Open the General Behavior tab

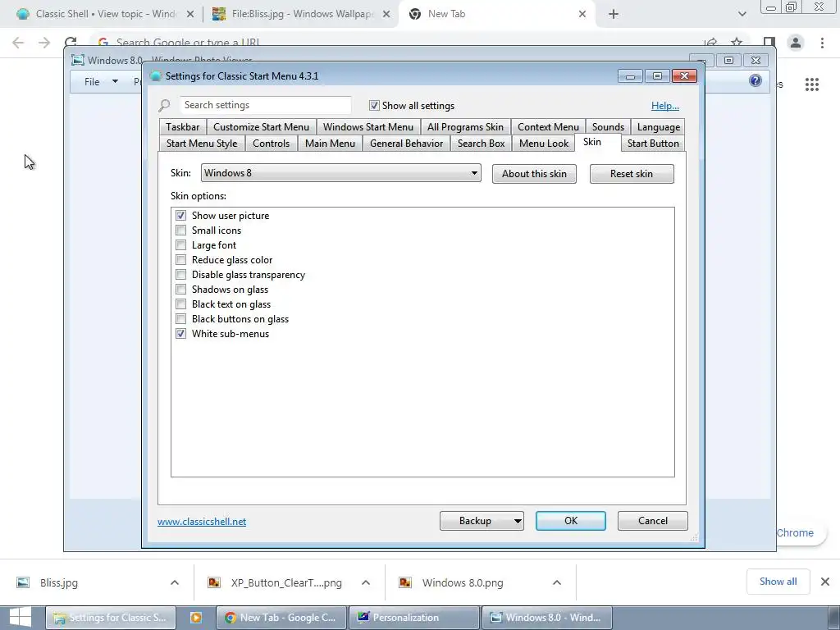click(x=407, y=143)
